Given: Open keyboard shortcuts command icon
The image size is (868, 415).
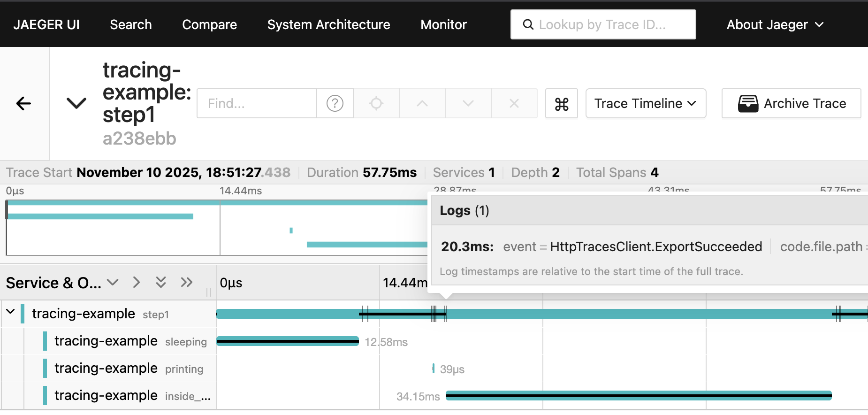Looking at the screenshot, I should pyautogui.click(x=561, y=104).
